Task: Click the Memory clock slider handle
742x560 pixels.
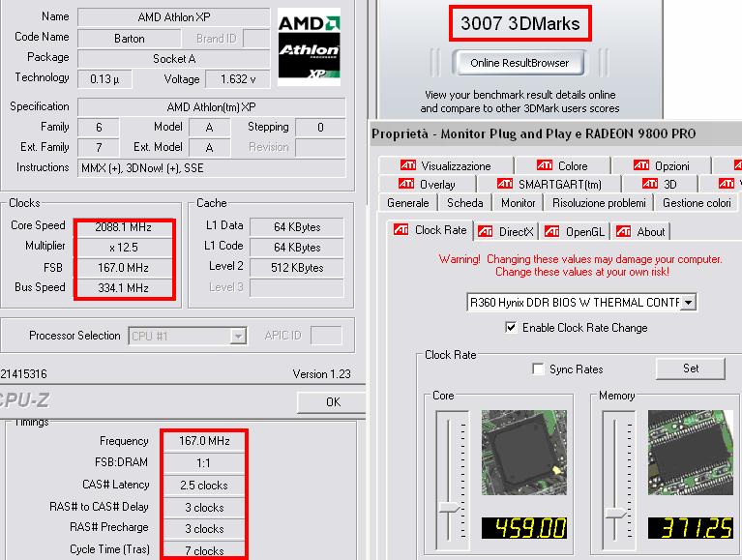Action: coord(615,515)
